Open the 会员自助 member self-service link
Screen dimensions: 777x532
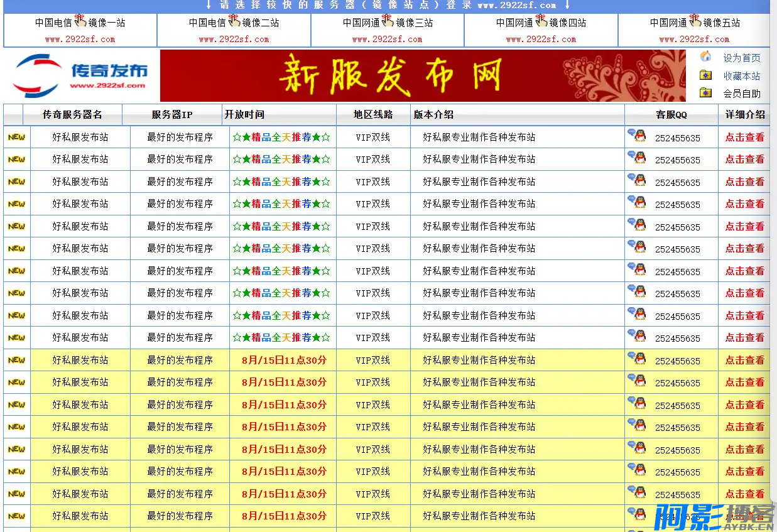tap(742, 94)
